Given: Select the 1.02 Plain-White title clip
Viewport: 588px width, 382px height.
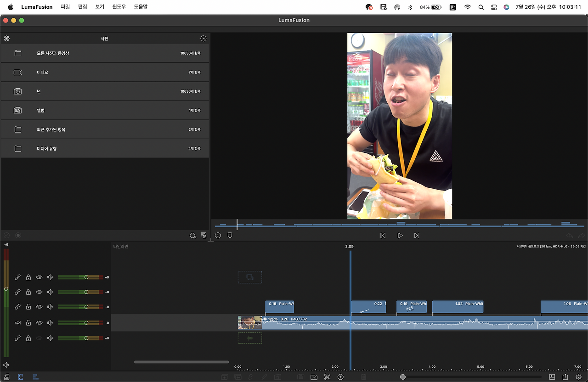Looking at the screenshot, I should (458, 307).
